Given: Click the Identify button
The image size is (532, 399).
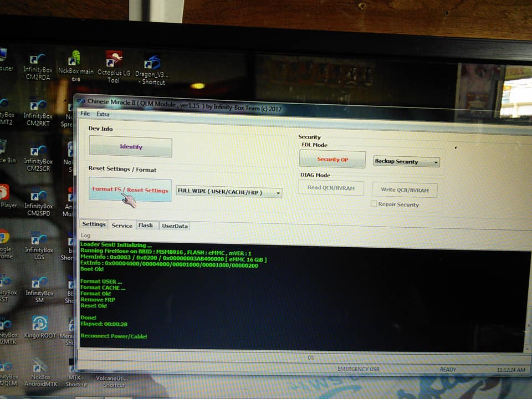Looking at the screenshot, I should tap(131, 146).
